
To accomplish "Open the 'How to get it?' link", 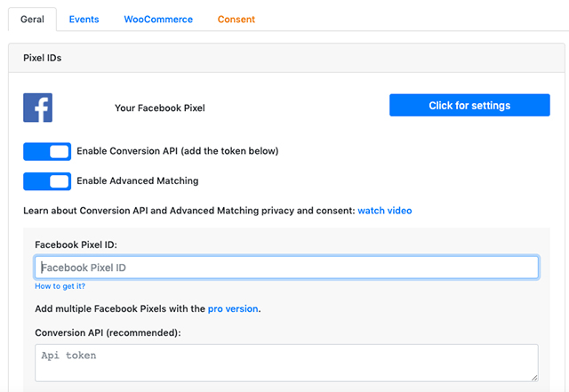I will 60,286.
